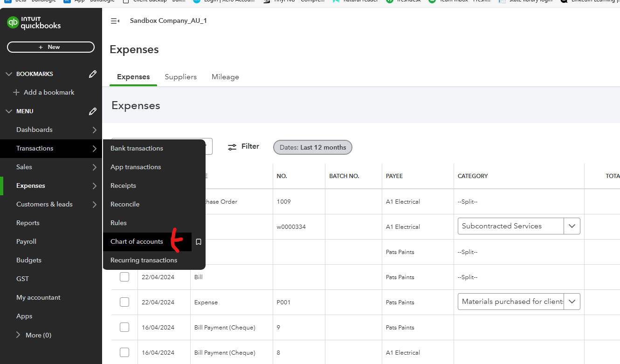Click the plus icon beside Add a bookmark
Image resolution: width=620 pixels, height=364 pixels.
click(x=16, y=92)
